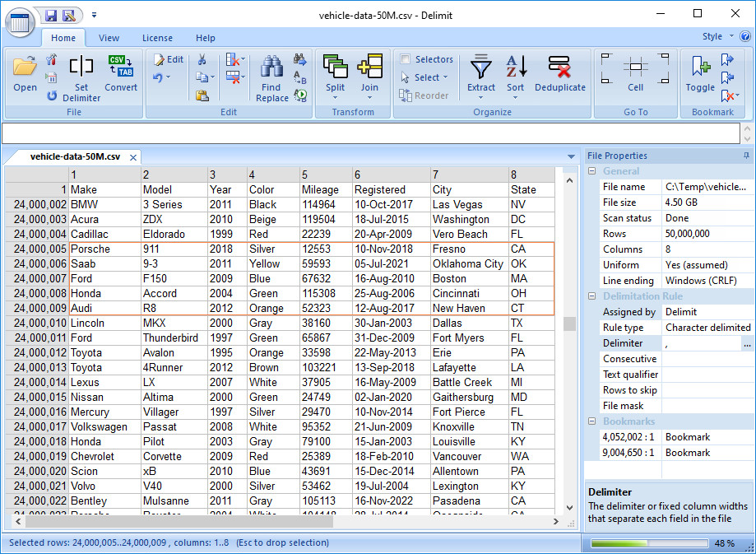Switch to the View ribbon tab
This screenshot has width=756, height=554.
pos(109,38)
